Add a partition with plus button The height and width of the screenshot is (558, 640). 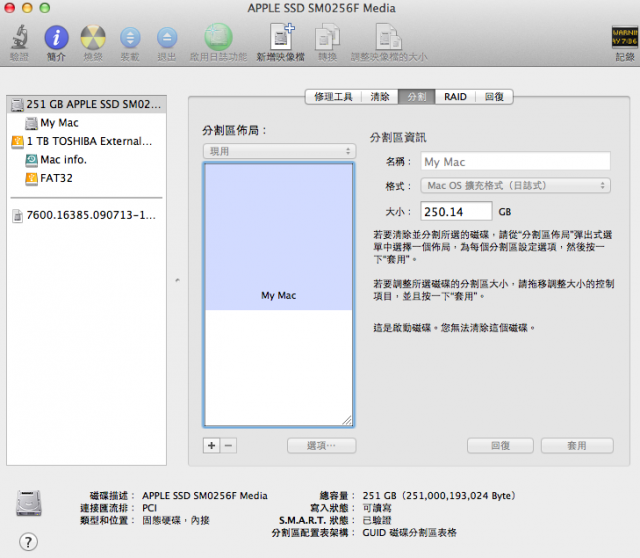(x=211, y=445)
